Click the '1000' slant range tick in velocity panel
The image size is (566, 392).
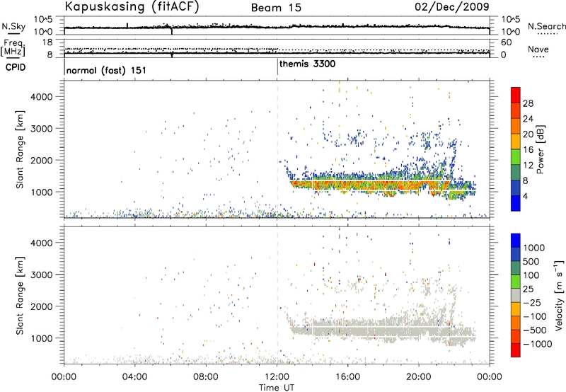click(42, 338)
